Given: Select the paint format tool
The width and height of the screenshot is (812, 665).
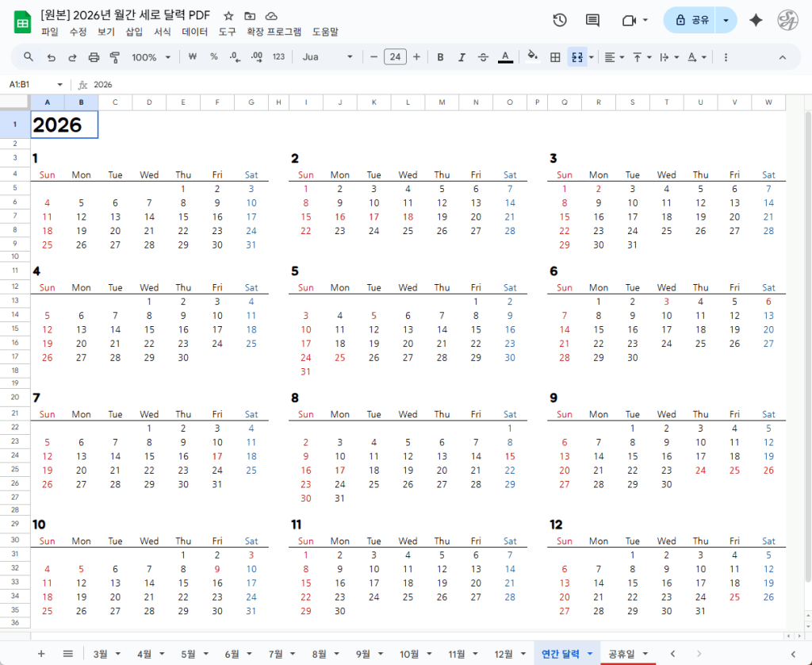Looking at the screenshot, I should (x=114, y=57).
